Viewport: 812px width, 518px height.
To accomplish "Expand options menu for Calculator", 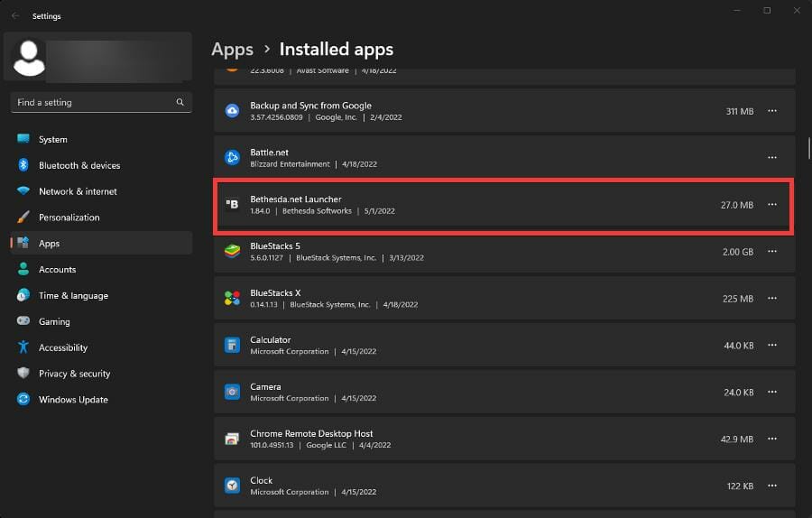I will click(771, 346).
